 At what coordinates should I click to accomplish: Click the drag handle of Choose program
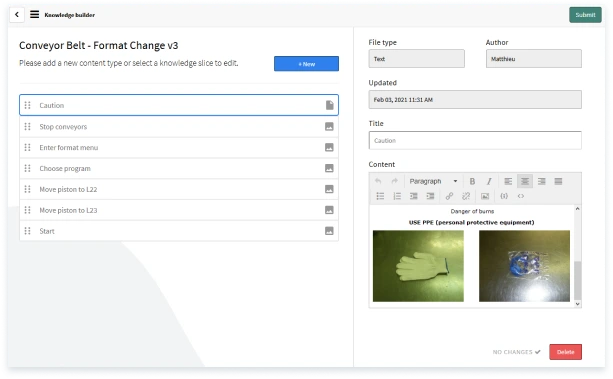(27, 168)
